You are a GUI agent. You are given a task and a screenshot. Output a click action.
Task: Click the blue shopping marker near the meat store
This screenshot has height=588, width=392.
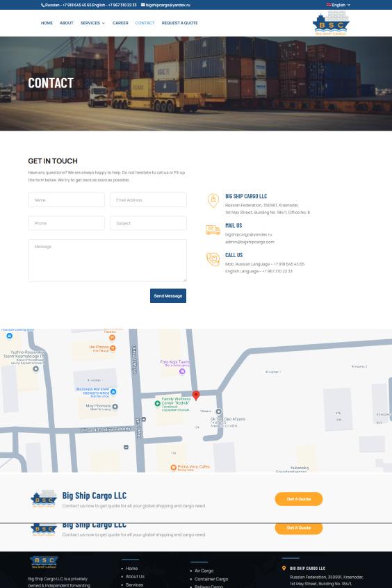(x=113, y=391)
